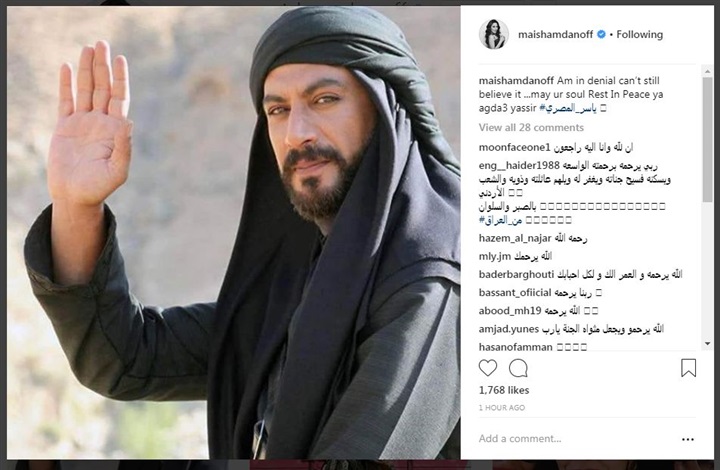Screen dimensions: 720x470
Task: Click the post photo of the man
Action: (234, 232)
